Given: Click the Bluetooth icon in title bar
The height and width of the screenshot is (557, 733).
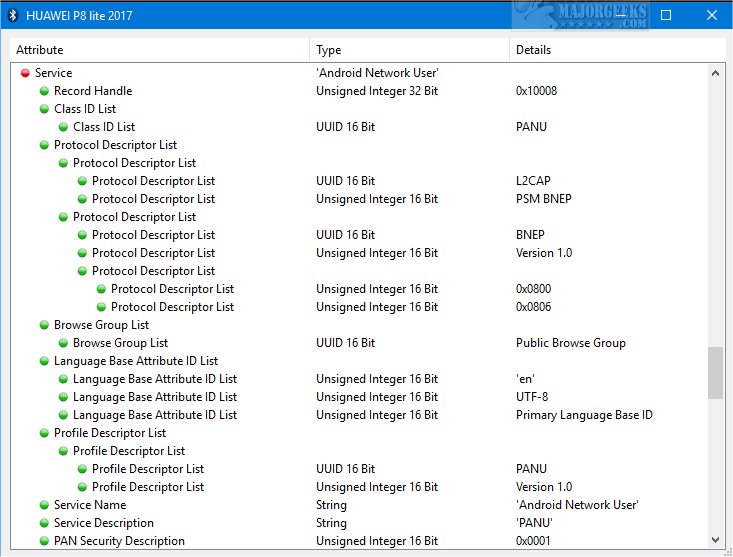Looking at the screenshot, I should [14, 15].
